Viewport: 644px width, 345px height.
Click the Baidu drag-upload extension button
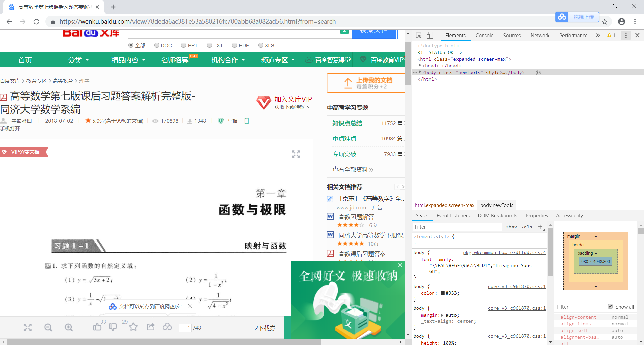tap(577, 17)
